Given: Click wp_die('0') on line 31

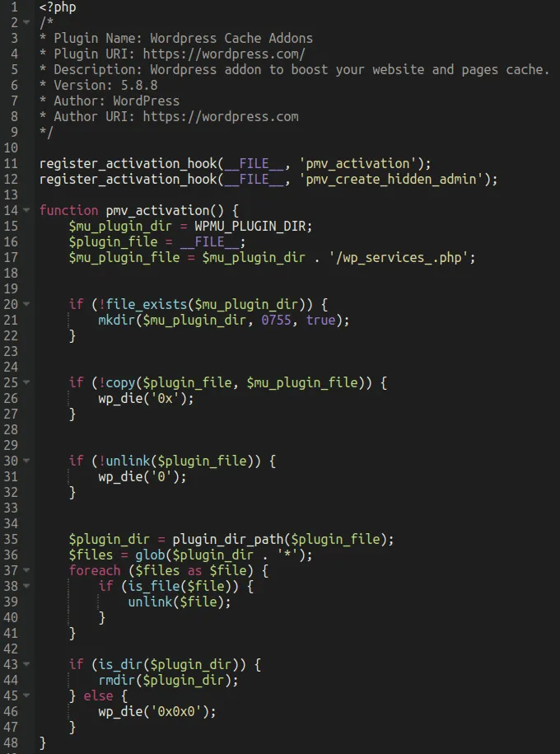Looking at the screenshot, I should click(x=138, y=476).
